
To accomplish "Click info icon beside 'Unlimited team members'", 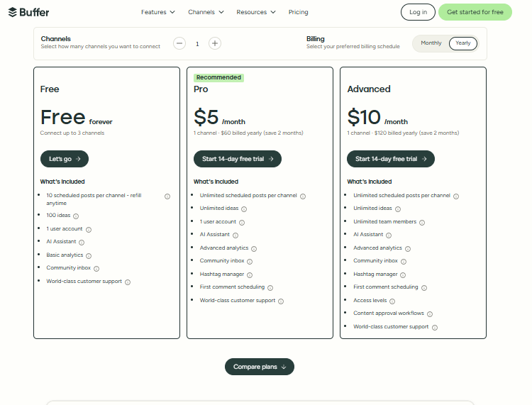I will pyautogui.click(x=422, y=223).
